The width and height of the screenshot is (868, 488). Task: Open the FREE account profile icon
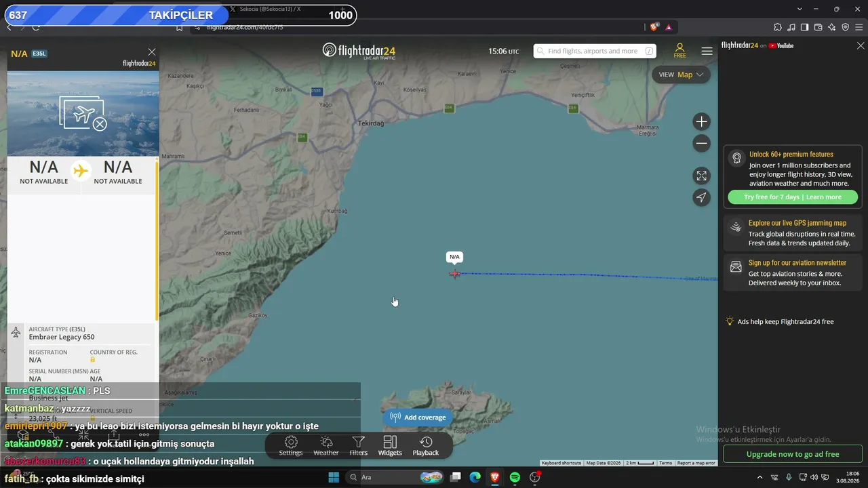[x=679, y=51]
